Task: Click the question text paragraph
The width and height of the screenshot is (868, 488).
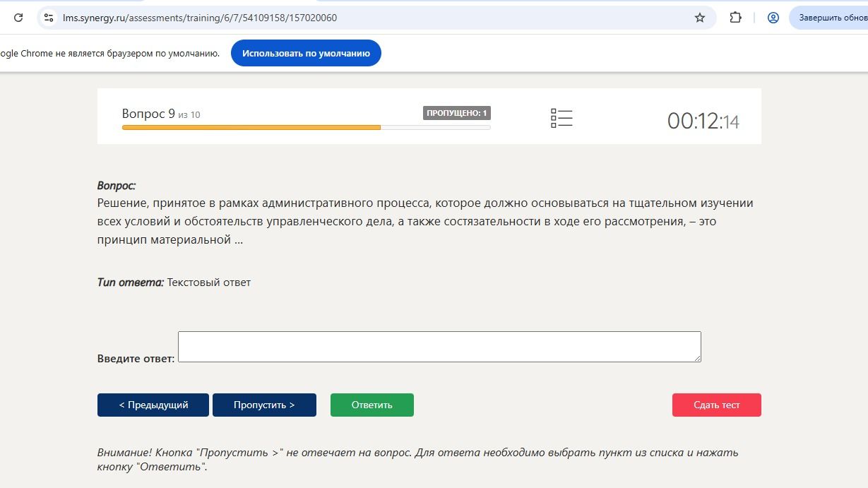Action: (x=425, y=221)
